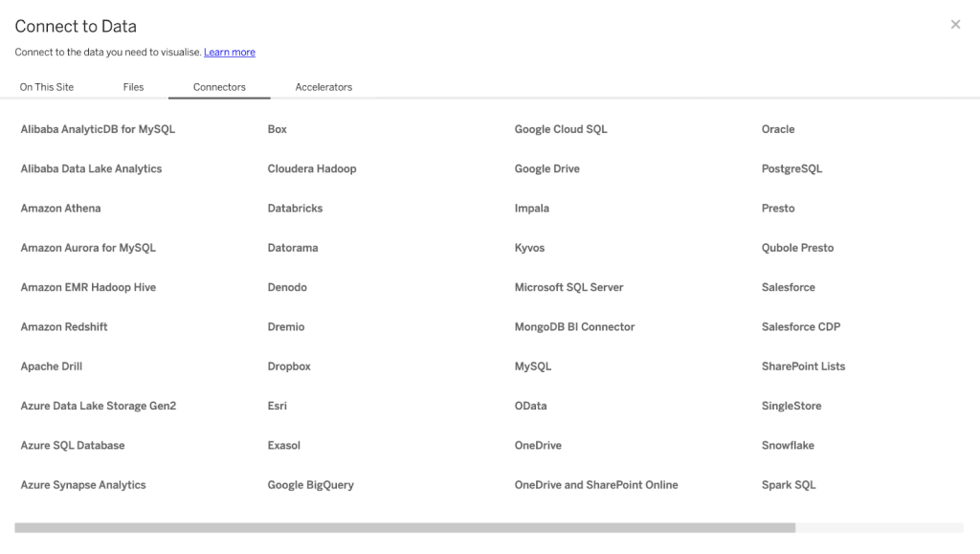Select Kyvos connector
This screenshot has width=980, height=554.
point(529,248)
